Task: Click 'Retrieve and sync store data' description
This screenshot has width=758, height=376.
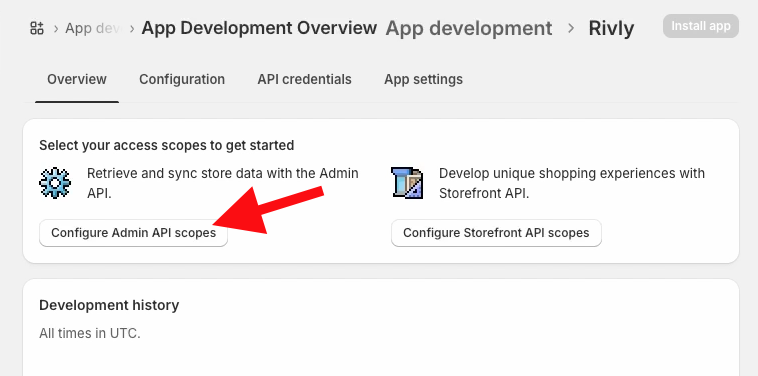Action: click(x=223, y=183)
